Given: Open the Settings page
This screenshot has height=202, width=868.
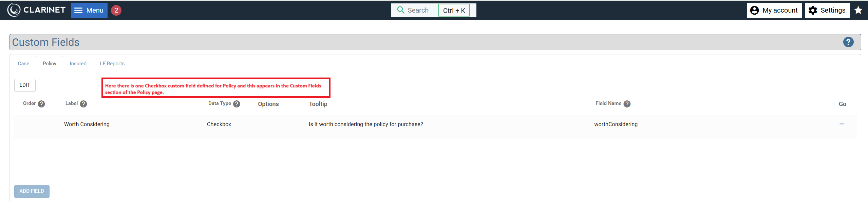Looking at the screenshot, I should 827,10.
